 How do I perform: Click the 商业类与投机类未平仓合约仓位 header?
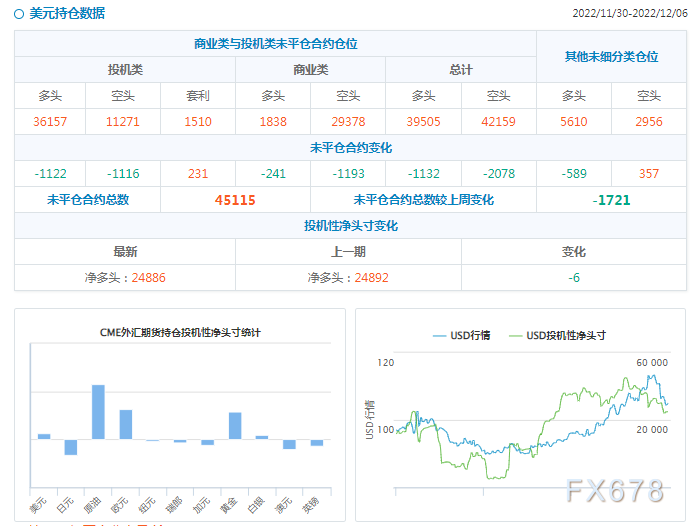coord(275,44)
